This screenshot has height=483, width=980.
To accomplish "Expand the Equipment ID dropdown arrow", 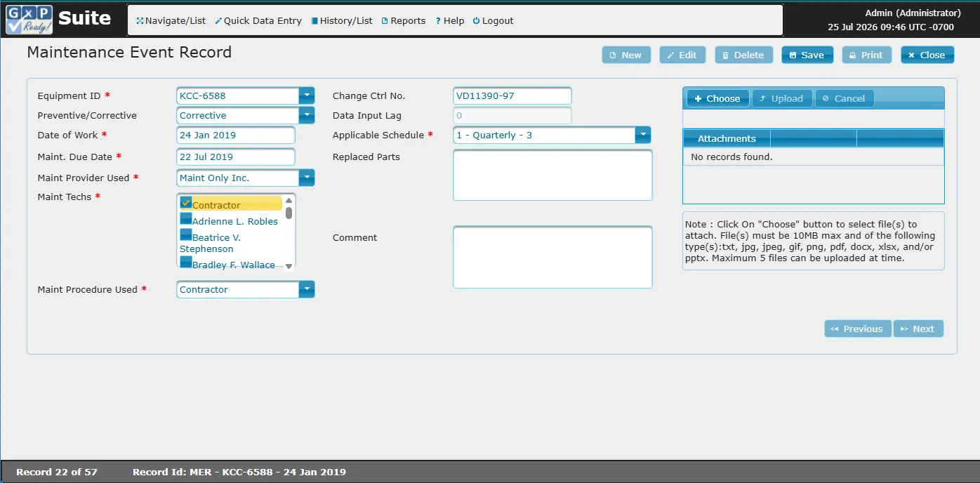I will click(x=307, y=95).
